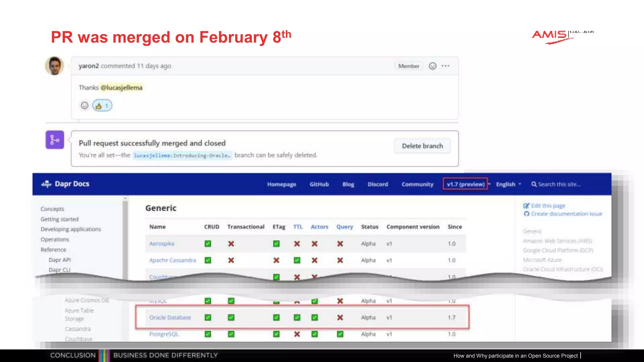644x362 pixels.
Task: Click the smiley reaction picker below Thanks comment
Action: [85, 106]
